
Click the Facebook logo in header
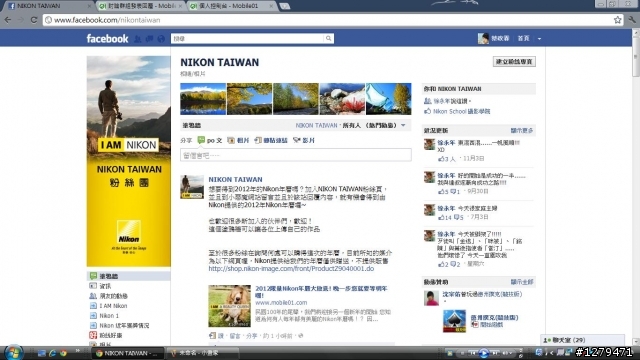coord(107,39)
